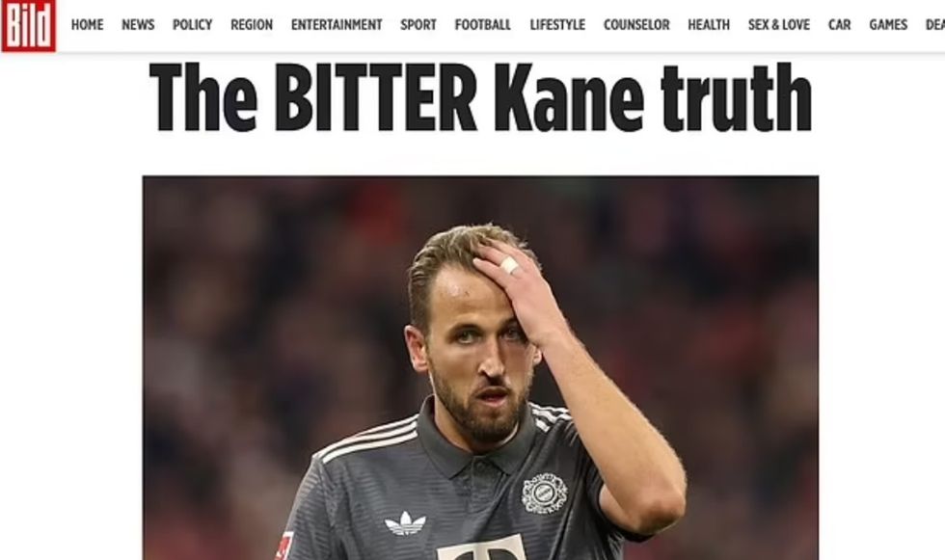Click the partially visible Deals menu item
Viewport: 945px width, 560px height.
point(934,25)
